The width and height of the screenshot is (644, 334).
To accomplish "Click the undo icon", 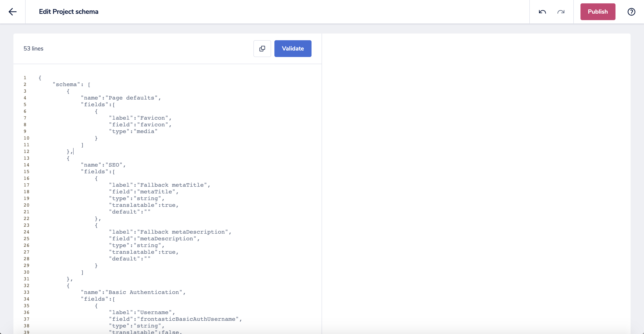I will [x=542, y=12].
